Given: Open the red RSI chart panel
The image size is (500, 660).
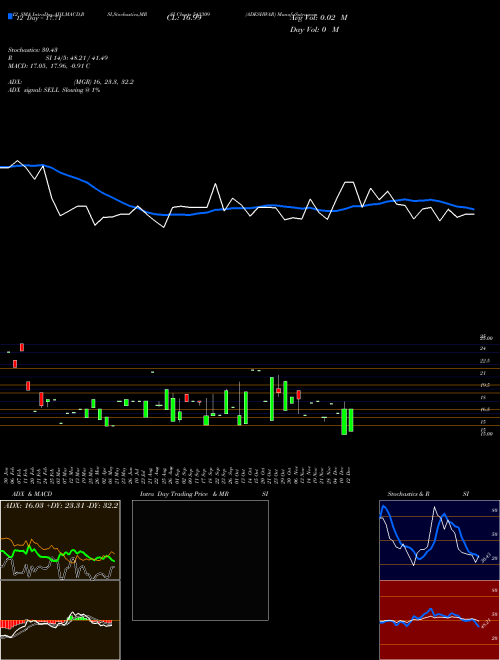Looking at the screenshot, I should (439, 620).
